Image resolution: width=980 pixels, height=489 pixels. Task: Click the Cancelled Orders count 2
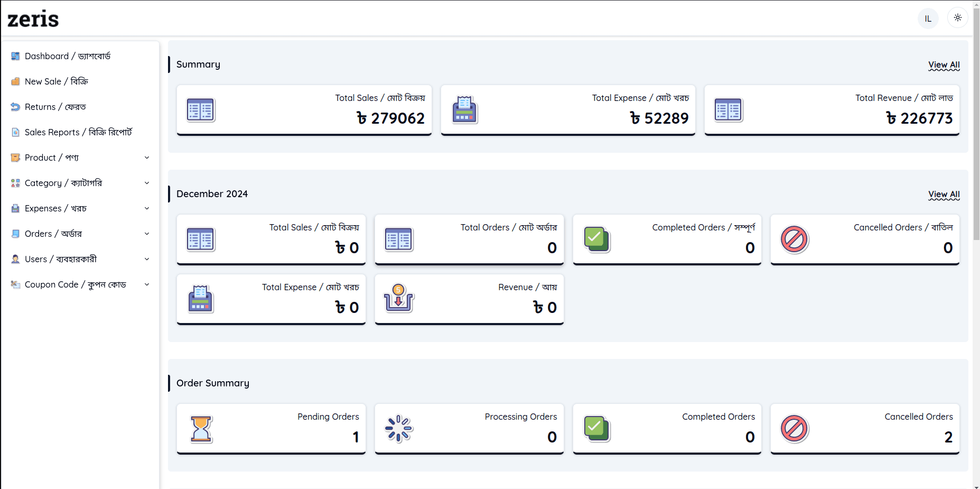[948, 437]
